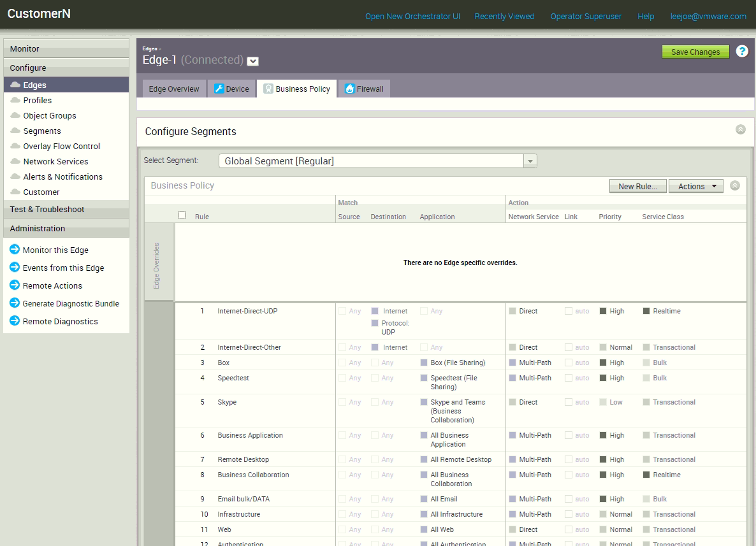
Task: Open Overlay Flow Control page
Action: coord(62,146)
